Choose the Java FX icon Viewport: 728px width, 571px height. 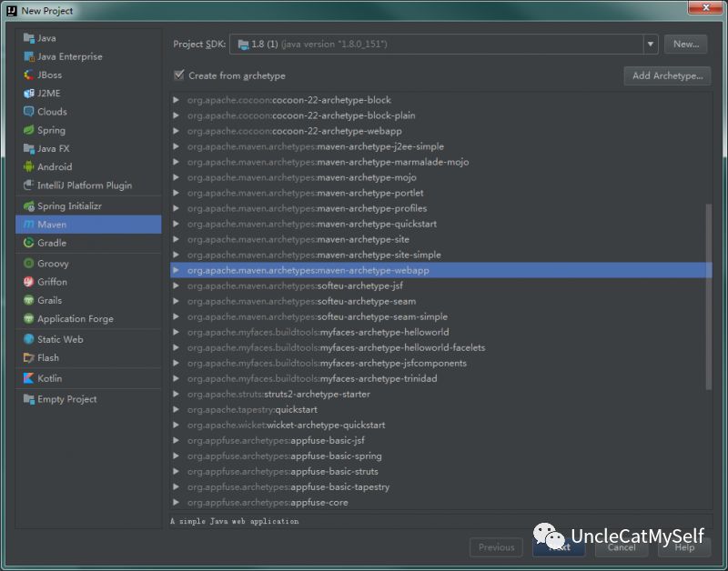(x=29, y=148)
